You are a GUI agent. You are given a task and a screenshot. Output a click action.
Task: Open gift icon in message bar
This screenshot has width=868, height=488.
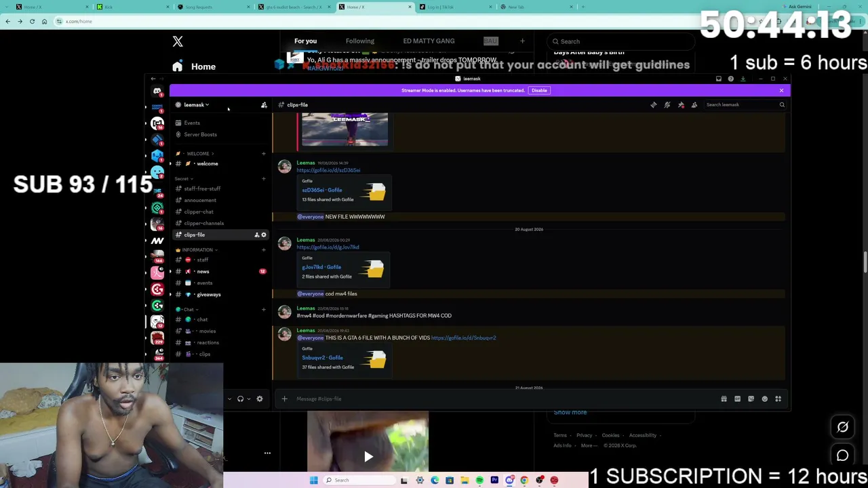pyautogui.click(x=724, y=399)
